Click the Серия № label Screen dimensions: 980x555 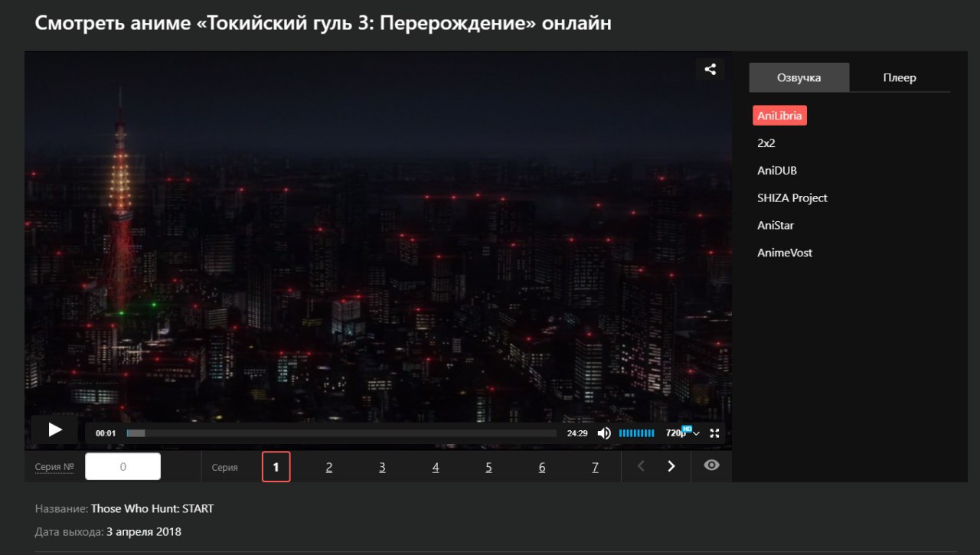pos(54,467)
